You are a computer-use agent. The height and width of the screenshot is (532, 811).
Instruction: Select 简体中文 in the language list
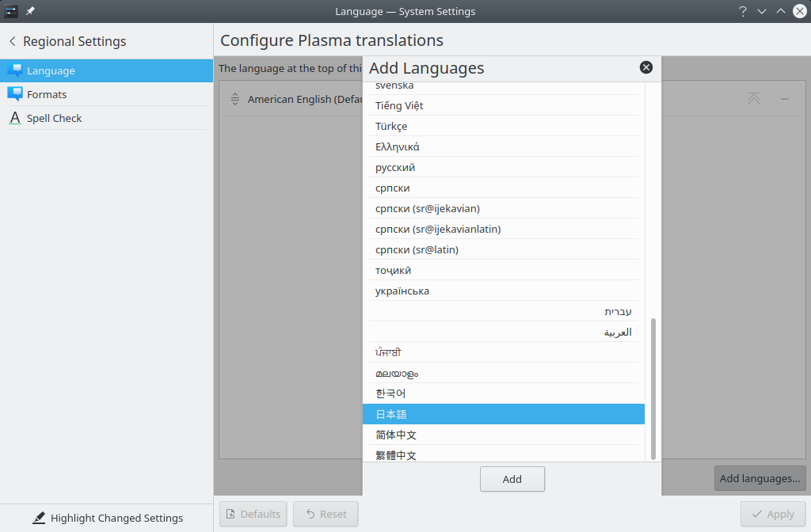(x=504, y=435)
